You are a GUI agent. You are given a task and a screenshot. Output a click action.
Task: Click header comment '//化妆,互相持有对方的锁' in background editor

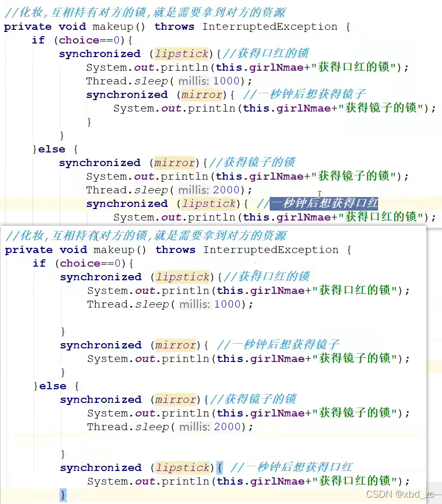point(76,13)
